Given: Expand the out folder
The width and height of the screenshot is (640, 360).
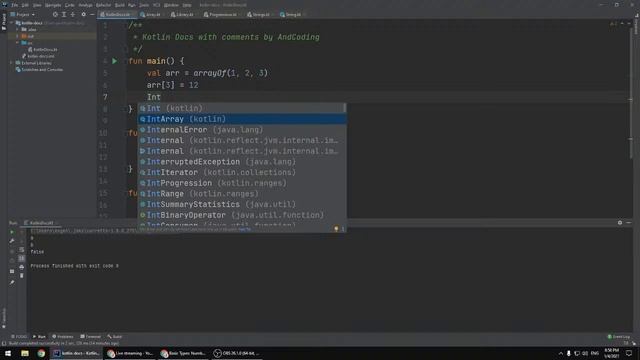Looking at the screenshot, I should coord(18,36).
